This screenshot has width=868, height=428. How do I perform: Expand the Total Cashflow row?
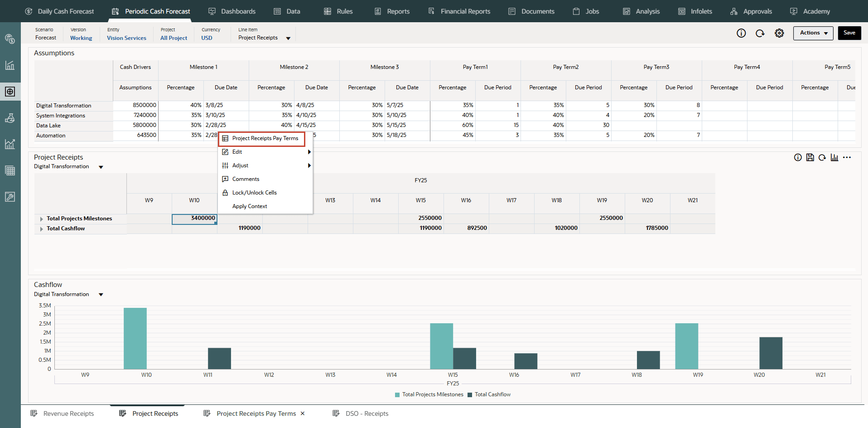coord(42,229)
